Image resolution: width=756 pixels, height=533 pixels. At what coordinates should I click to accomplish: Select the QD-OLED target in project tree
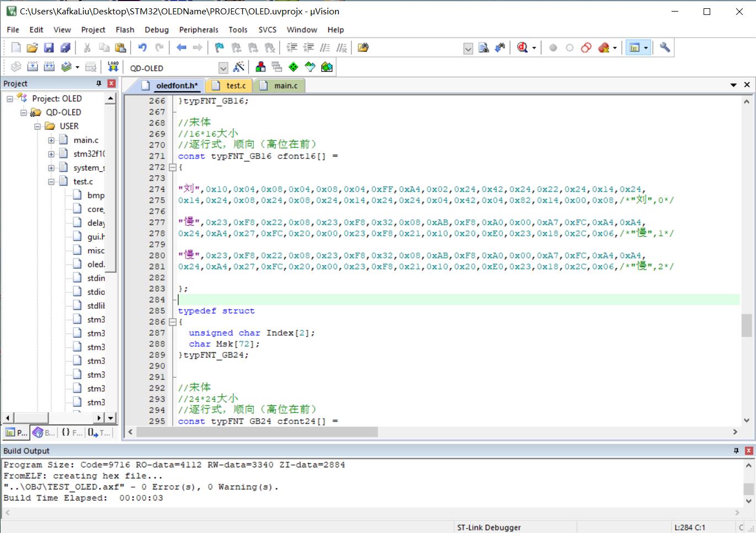coord(63,112)
